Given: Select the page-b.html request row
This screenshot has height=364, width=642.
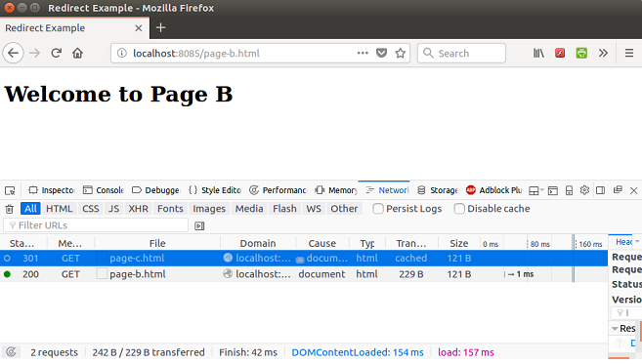Looking at the screenshot, I should [x=304, y=274].
